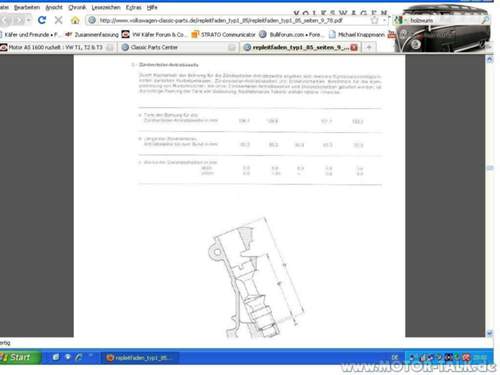500x375 pixels.
Task: Expand the address bar URL dropdown
Action: pos(384,20)
